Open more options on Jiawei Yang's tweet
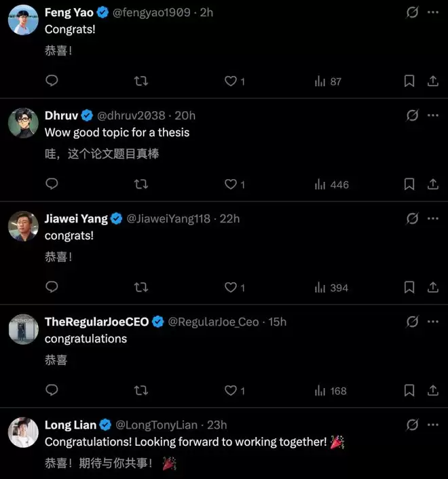This screenshot has height=479, width=448. (x=433, y=218)
